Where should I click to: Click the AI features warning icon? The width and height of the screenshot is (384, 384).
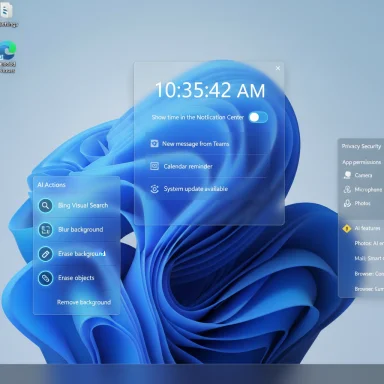pyautogui.click(x=347, y=229)
